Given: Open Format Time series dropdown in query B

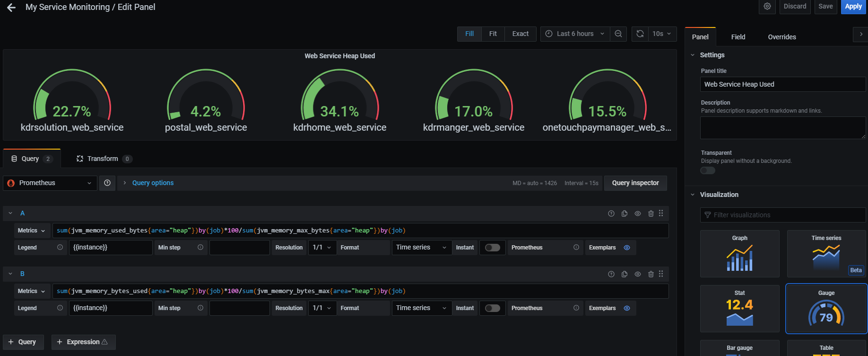Looking at the screenshot, I should 422,308.
